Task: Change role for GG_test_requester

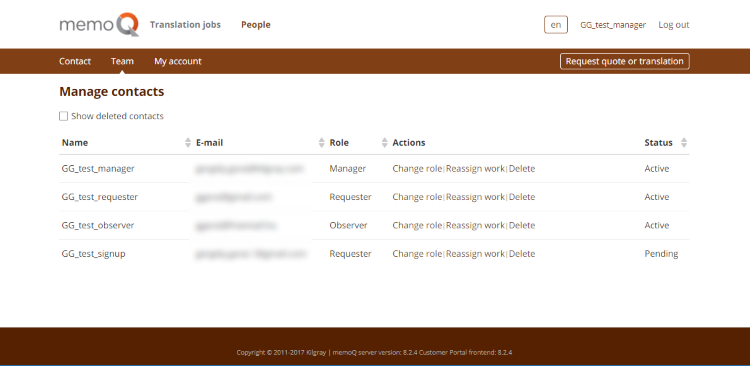Action: click(417, 197)
